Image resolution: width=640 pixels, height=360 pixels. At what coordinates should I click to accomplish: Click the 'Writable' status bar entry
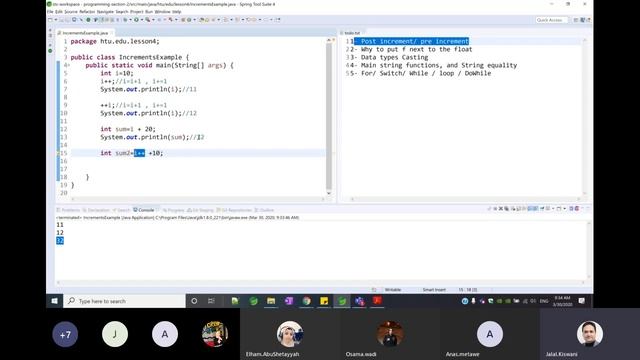click(393, 290)
